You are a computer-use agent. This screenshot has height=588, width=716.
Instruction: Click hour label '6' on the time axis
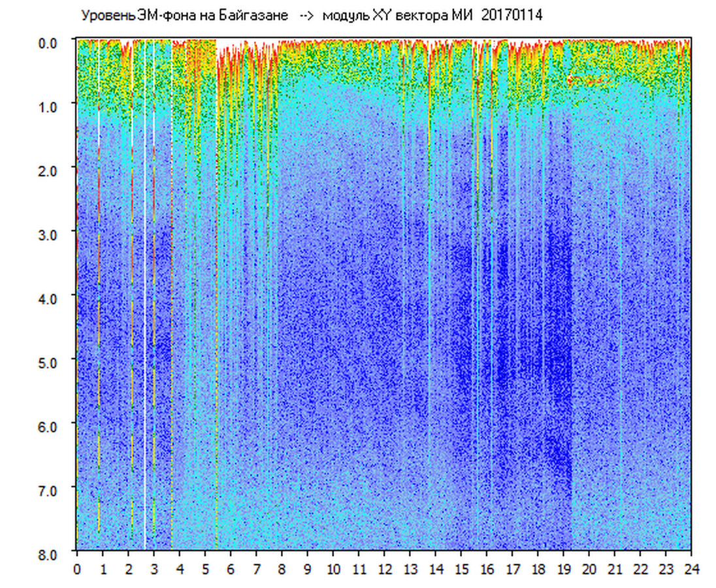tap(231, 568)
